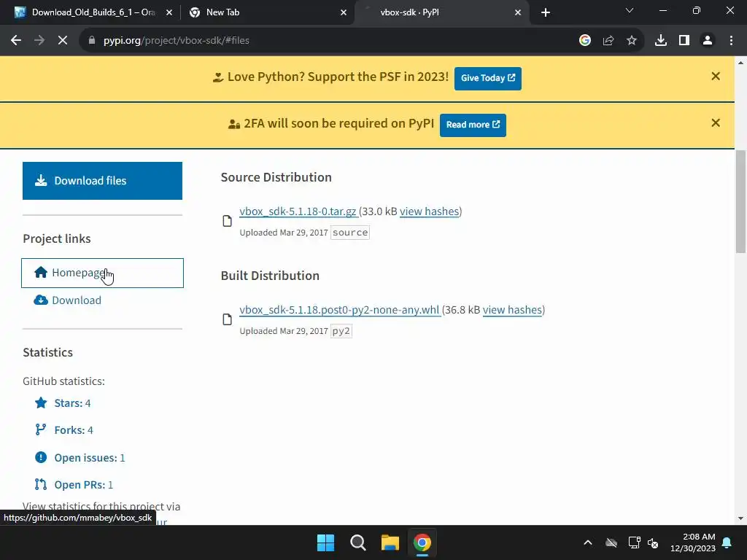
Task: Open vbox_sdk-5.1.18-0.tar.gz link
Action: [298, 211]
